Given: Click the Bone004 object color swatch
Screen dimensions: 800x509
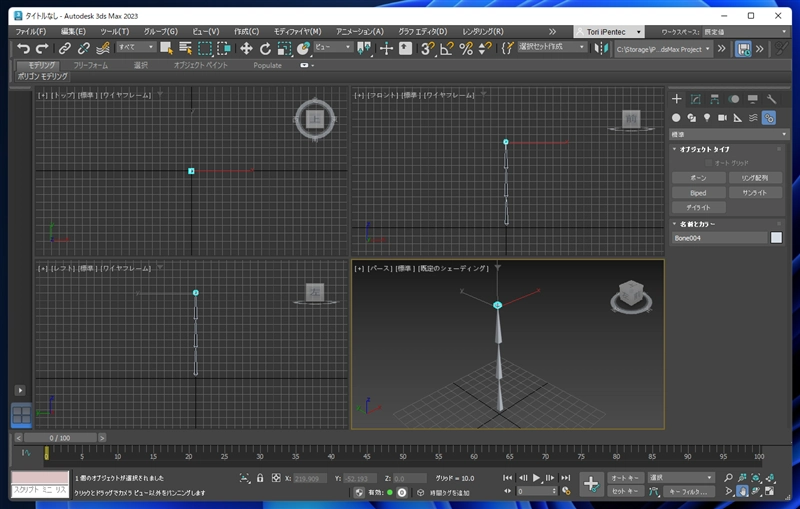Looking at the screenshot, I should point(776,238).
